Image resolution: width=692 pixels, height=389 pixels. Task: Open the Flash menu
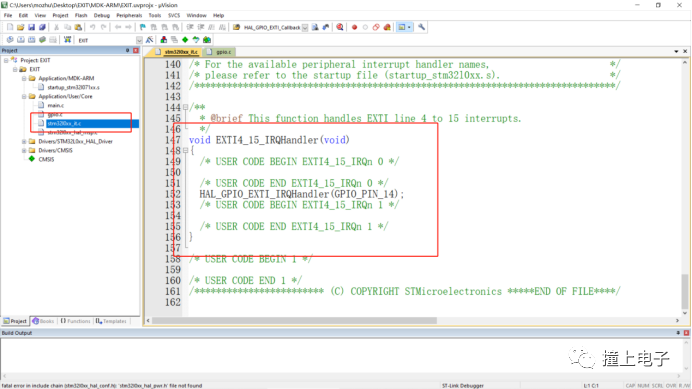click(81, 15)
